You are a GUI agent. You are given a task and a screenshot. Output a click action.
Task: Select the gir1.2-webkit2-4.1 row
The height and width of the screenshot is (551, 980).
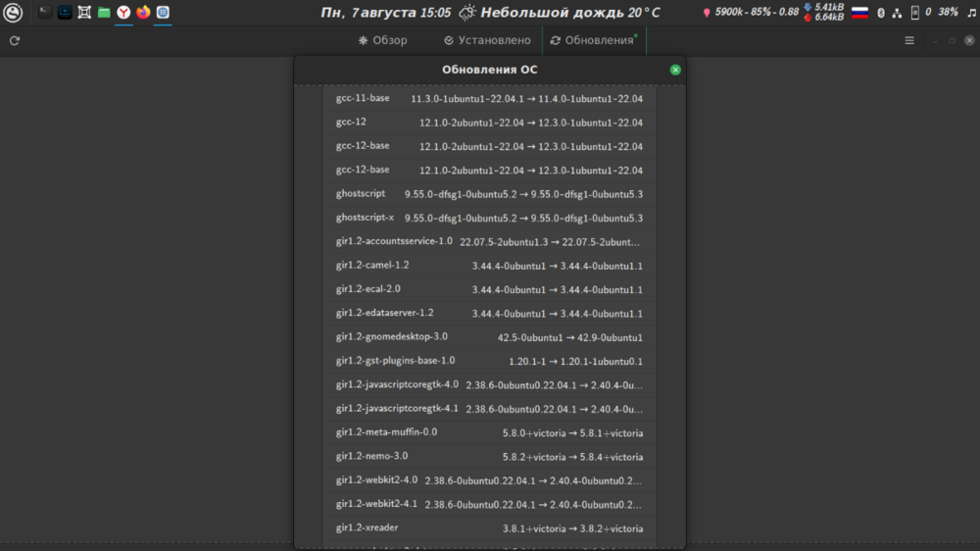(x=489, y=504)
